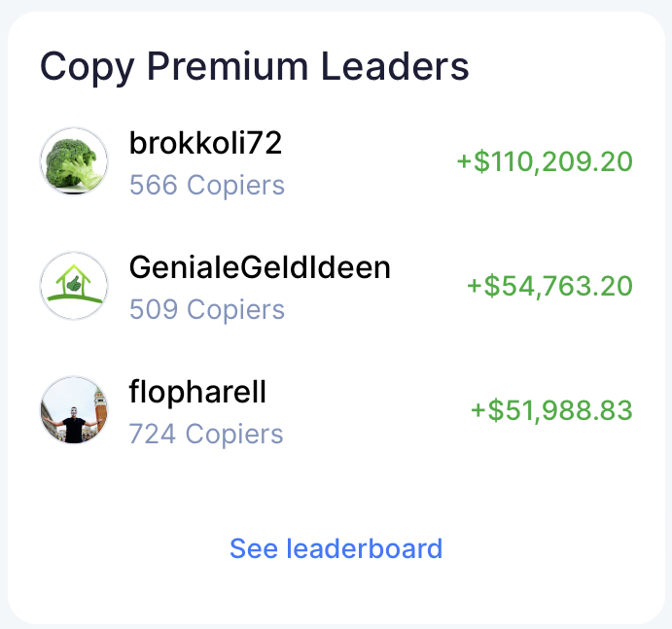Click the Copy Premium Leaders heading
This screenshot has height=629, width=672.
click(x=255, y=67)
